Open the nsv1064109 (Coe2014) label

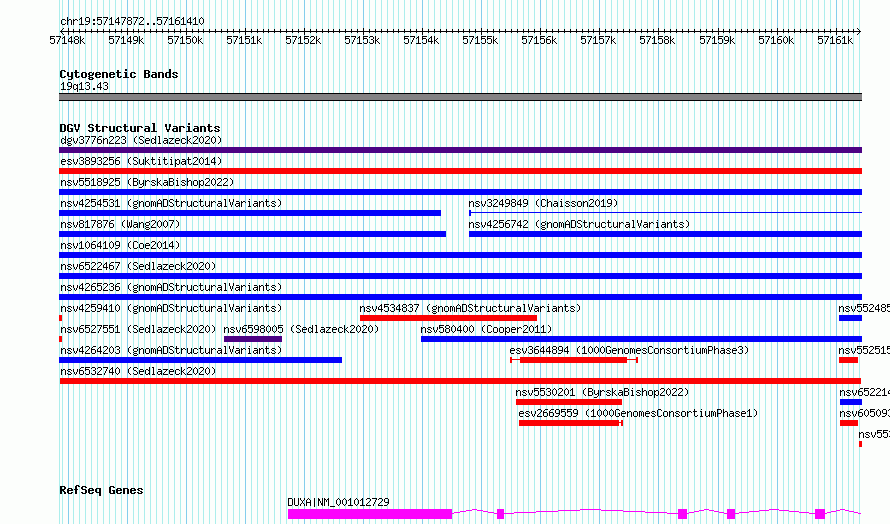point(120,245)
